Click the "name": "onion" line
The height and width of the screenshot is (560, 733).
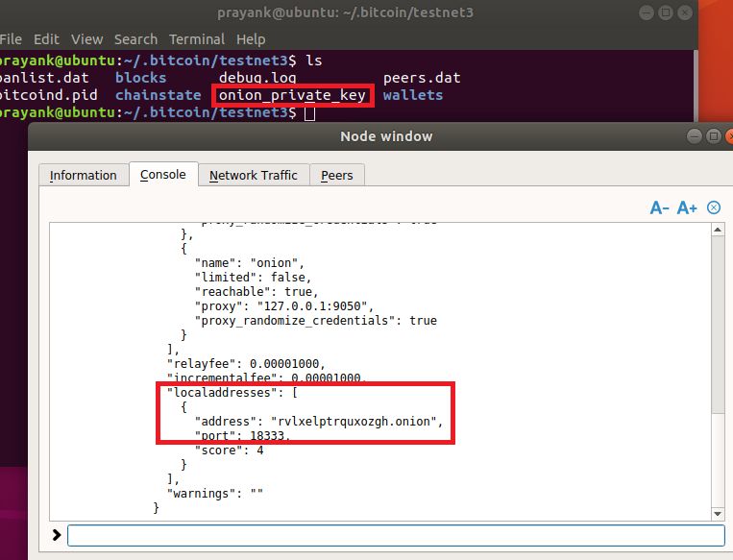click(x=250, y=262)
